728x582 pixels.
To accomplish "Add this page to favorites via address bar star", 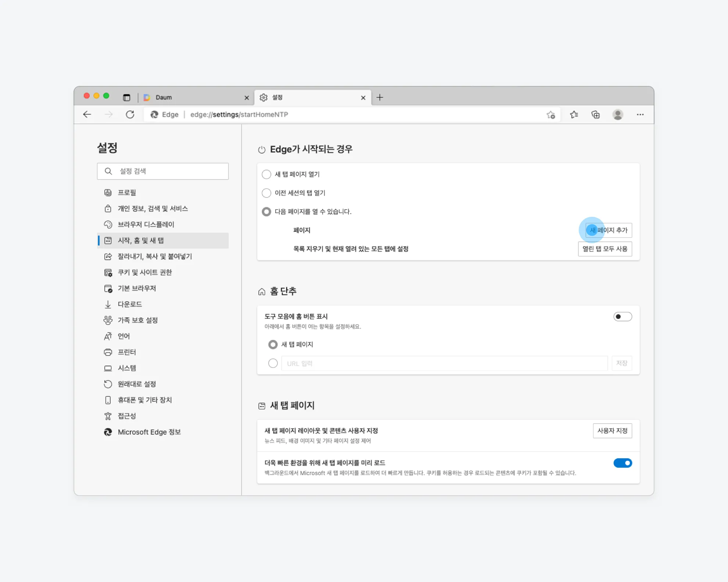I will pos(551,115).
